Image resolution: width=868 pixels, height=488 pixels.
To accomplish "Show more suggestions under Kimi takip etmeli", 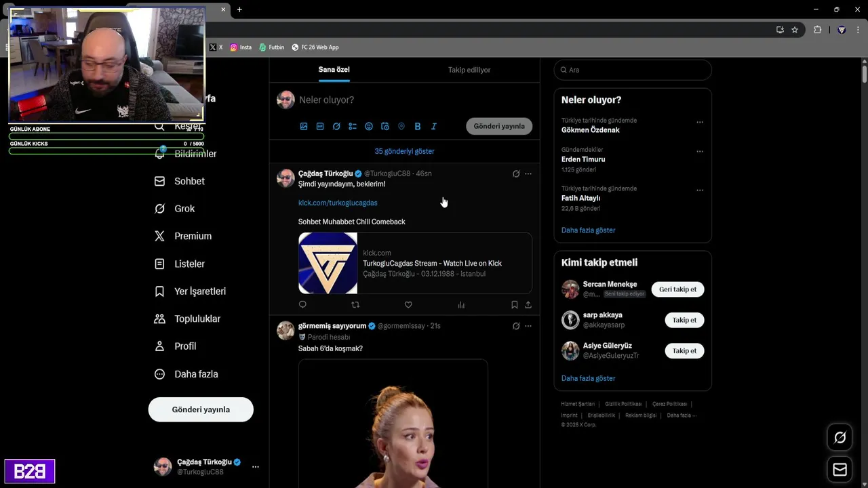I will pos(588,378).
